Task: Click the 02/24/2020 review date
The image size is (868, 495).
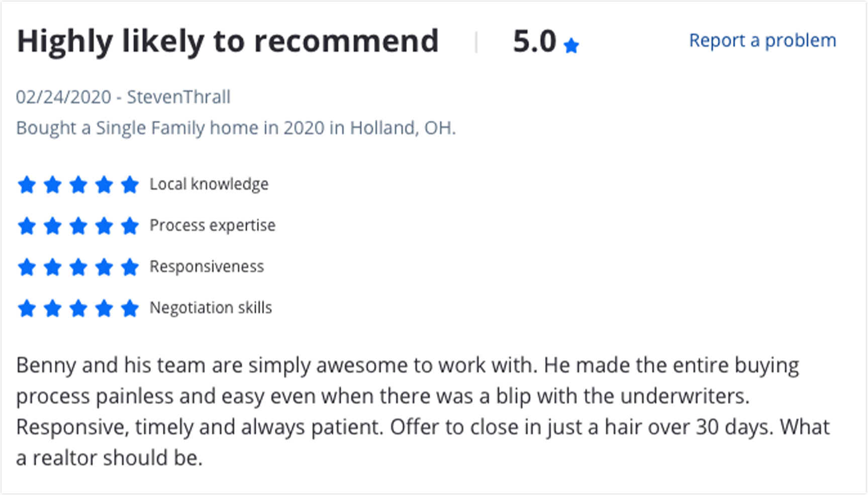Action: [x=63, y=97]
